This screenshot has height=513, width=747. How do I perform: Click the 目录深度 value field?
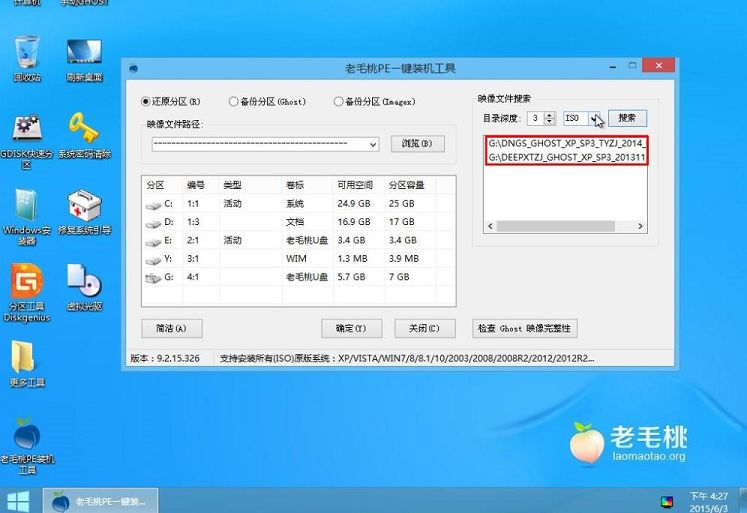click(x=536, y=118)
